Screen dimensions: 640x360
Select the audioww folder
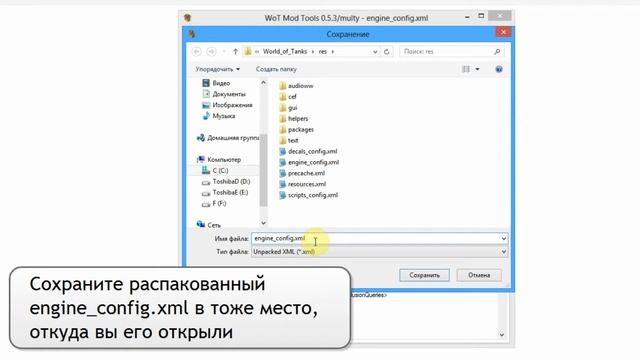click(296, 86)
